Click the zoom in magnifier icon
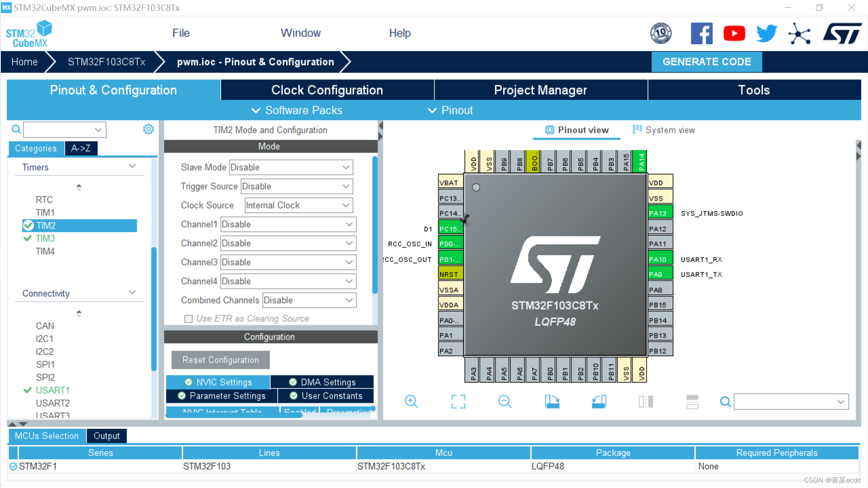868x488 pixels. coord(411,401)
